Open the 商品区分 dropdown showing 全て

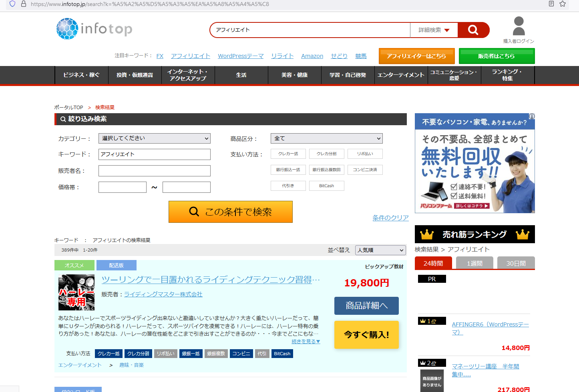(326, 138)
